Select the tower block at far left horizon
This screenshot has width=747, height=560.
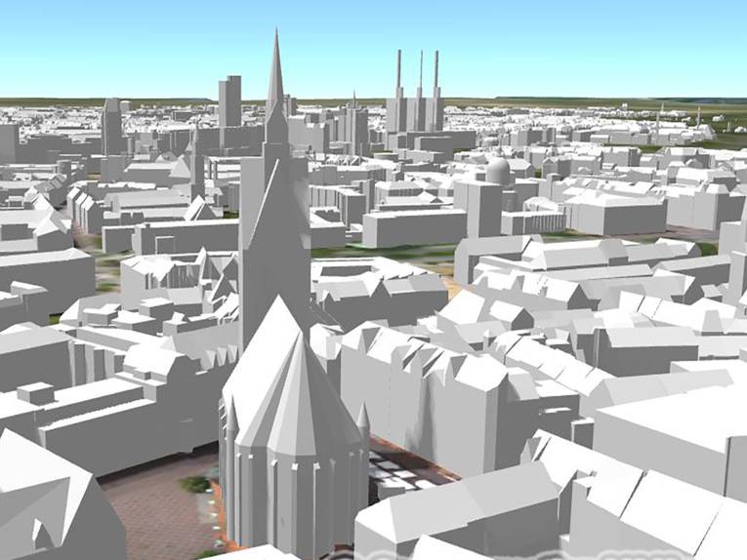pos(111,124)
